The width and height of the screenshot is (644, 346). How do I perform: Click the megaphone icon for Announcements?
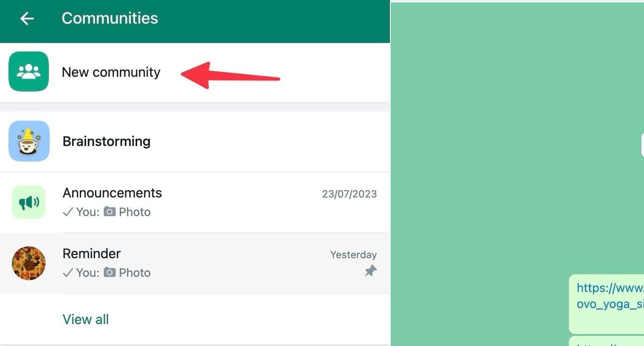click(x=29, y=202)
